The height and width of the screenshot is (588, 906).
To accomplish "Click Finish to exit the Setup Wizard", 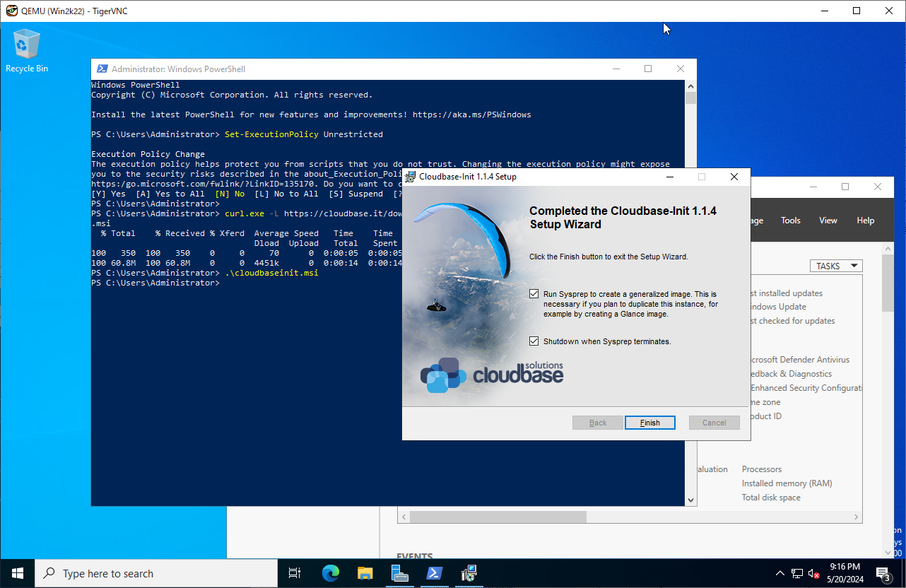I will pos(649,423).
